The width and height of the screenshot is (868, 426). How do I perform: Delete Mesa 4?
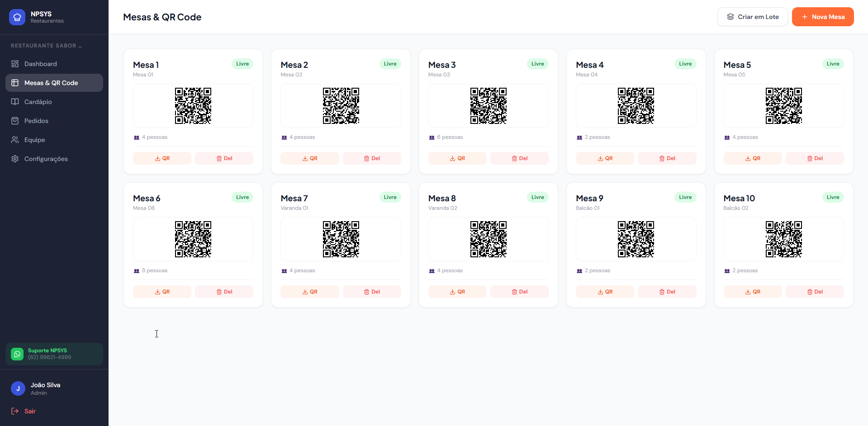point(667,158)
